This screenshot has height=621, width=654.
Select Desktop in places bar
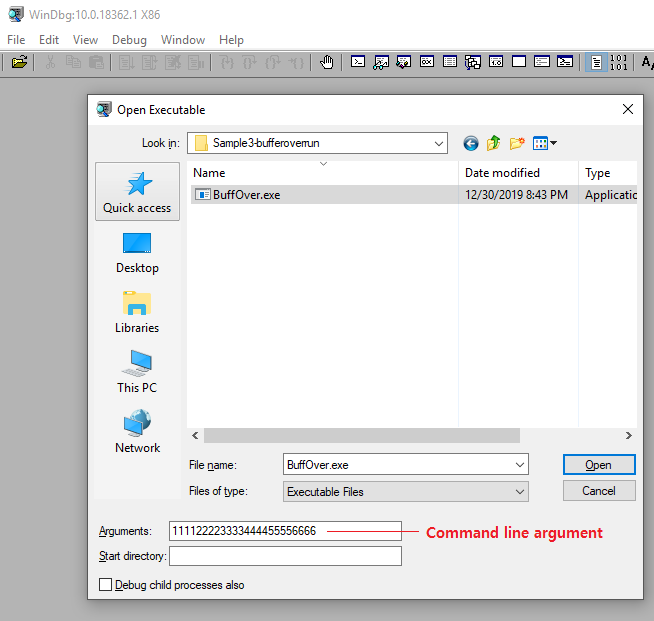(x=137, y=253)
